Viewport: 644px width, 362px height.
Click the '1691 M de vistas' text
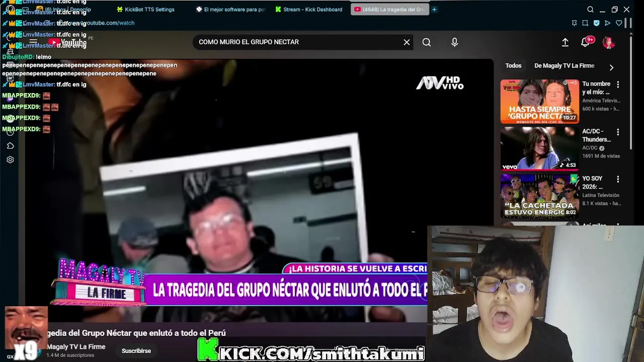coord(601,156)
